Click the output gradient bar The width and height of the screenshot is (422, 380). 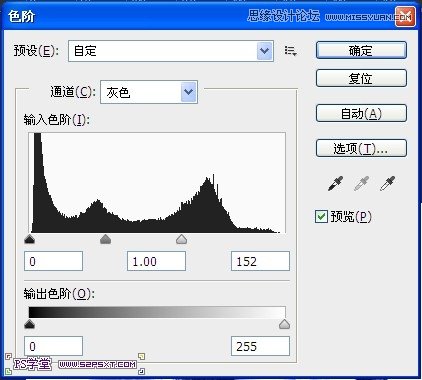coord(157,312)
